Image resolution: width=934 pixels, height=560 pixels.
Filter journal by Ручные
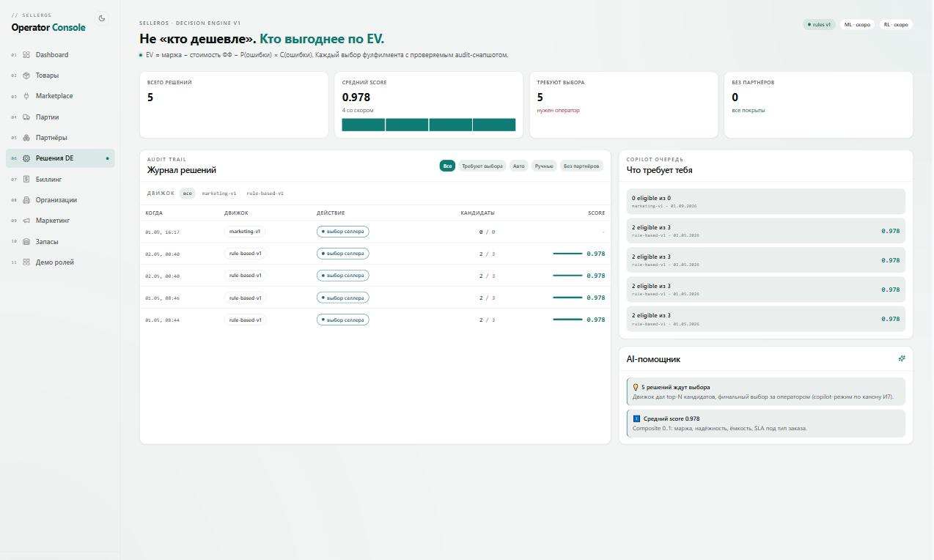point(544,166)
